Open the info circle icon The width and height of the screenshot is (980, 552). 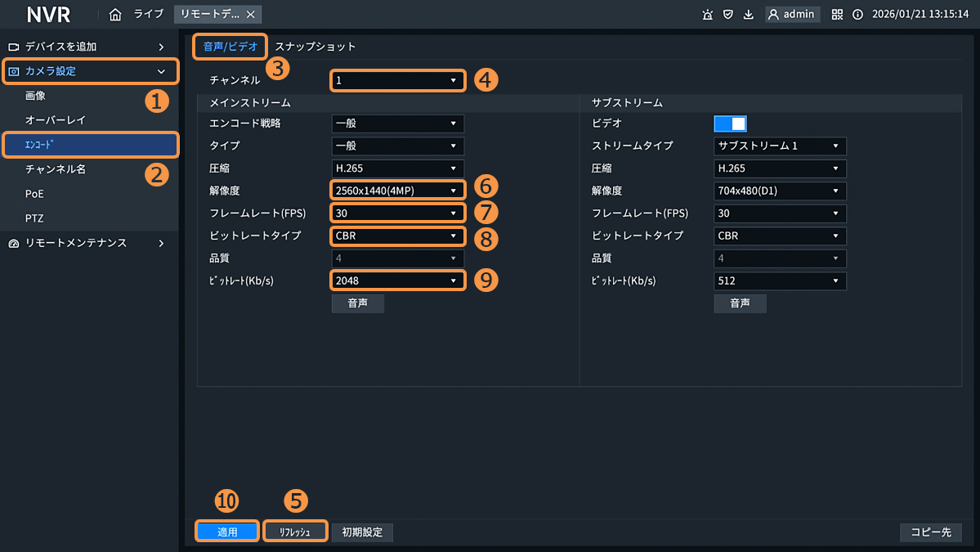click(x=857, y=15)
